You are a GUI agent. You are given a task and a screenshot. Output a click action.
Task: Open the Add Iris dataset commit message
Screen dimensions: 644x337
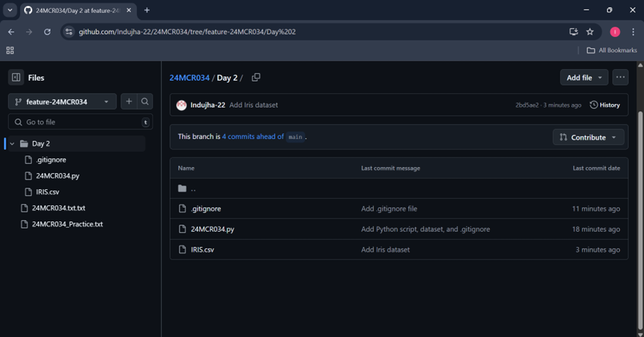[x=253, y=105]
